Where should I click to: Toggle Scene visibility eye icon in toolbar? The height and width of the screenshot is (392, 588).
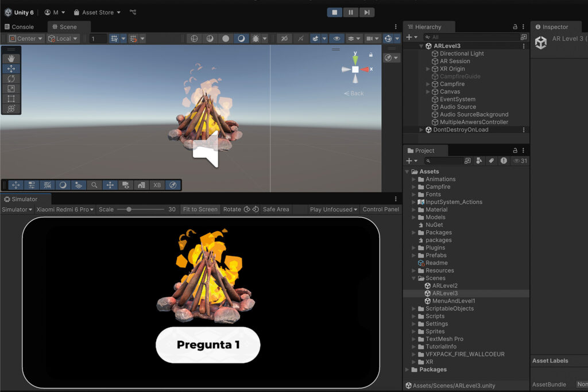point(336,38)
